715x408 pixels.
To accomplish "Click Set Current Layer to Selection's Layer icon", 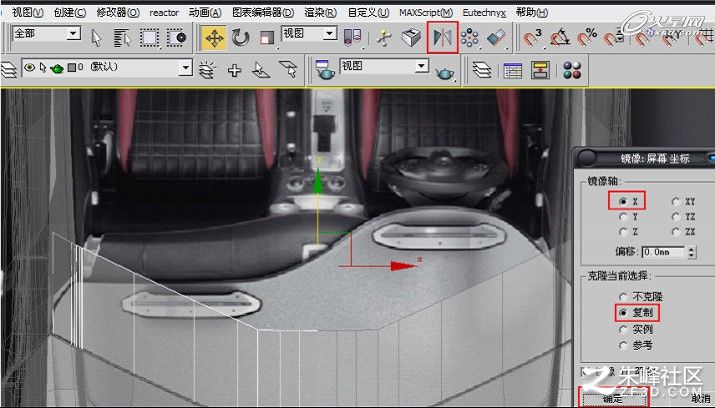I will (x=288, y=70).
